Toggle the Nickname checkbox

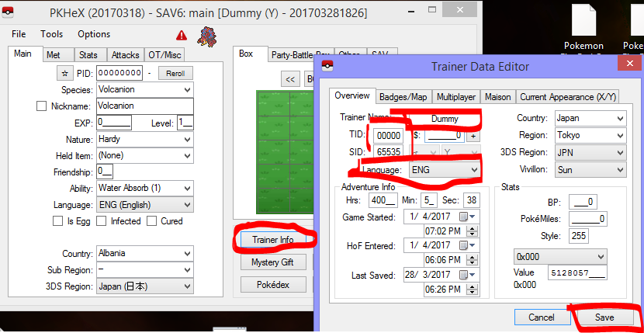coord(42,106)
